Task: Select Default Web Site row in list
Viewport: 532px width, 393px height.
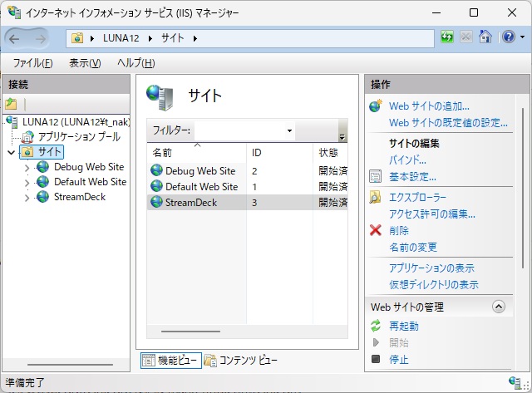Action: 201,186
